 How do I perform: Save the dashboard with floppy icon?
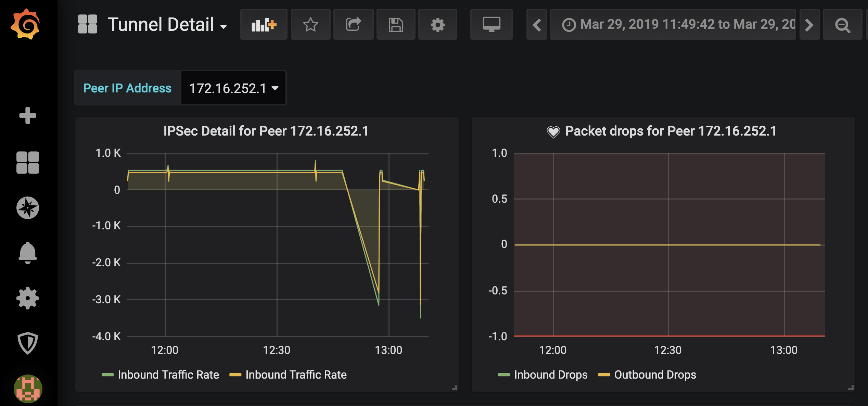click(x=396, y=25)
